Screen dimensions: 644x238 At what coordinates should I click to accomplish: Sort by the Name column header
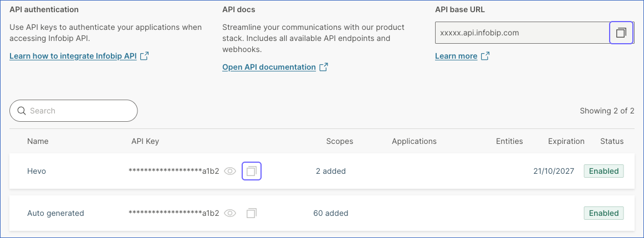pos(38,141)
